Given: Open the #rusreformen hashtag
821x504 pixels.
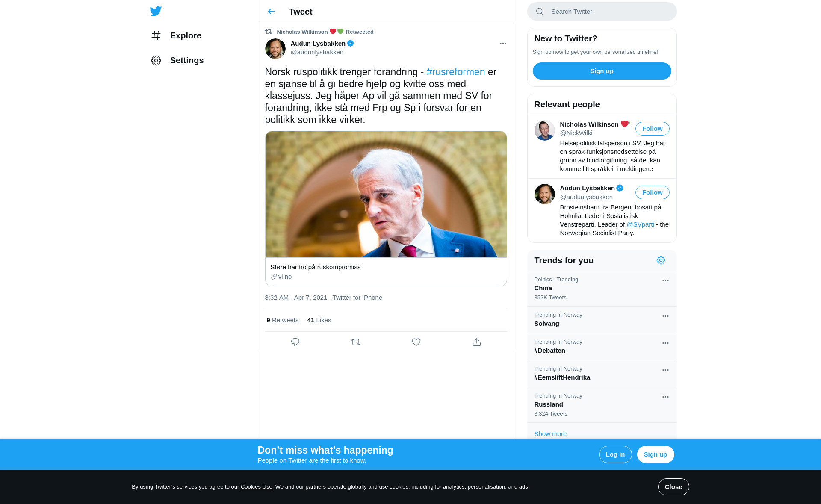Looking at the screenshot, I should (x=456, y=72).
